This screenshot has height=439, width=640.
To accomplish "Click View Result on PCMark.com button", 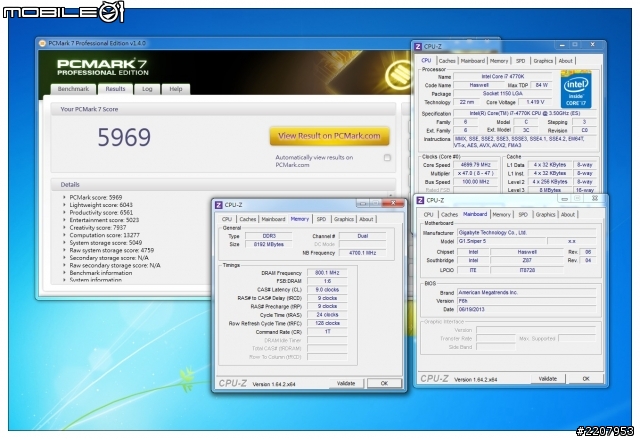I will [x=329, y=136].
